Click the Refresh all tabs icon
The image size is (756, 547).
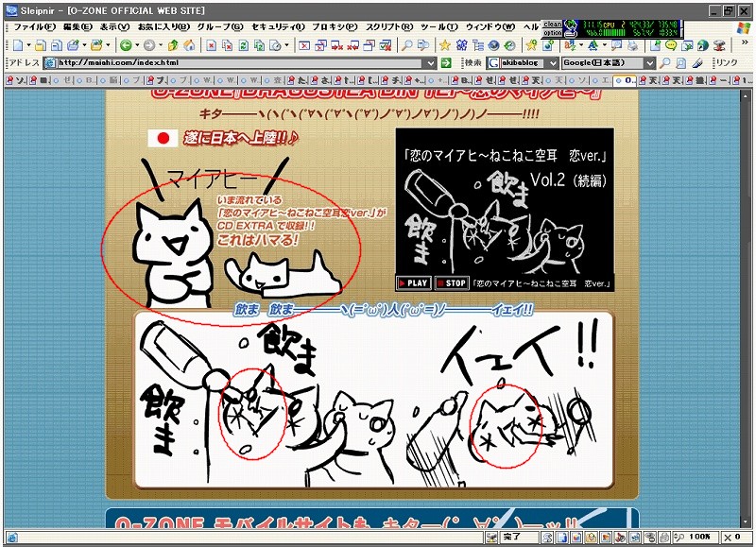click(259, 45)
